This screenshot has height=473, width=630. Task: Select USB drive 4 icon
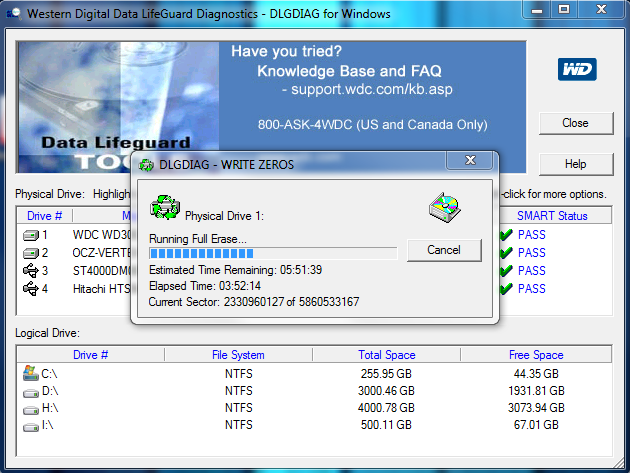coord(31,289)
